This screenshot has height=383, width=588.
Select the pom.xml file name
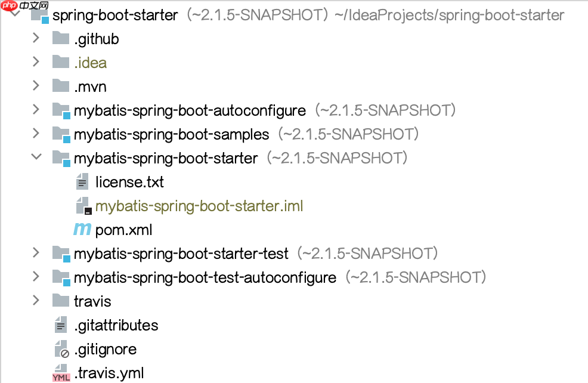point(121,230)
